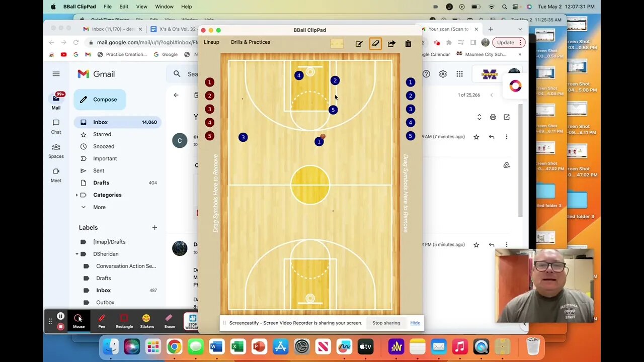Click the Hide link in sharing banner
644x362 pixels.
point(415,323)
